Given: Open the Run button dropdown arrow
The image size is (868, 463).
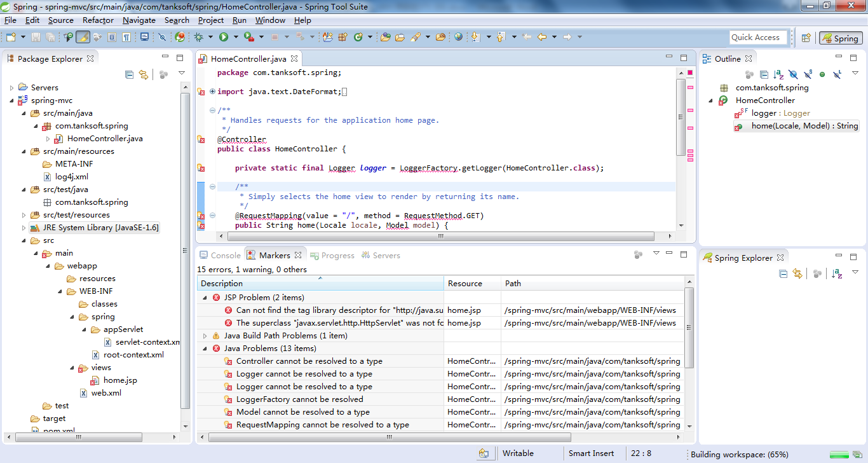Looking at the screenshot, I should [235, 37].
